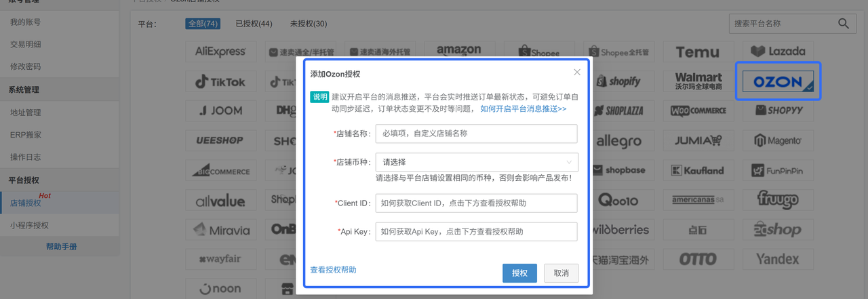
Task: Select the shopbase platform logo
Action: click(x=618, y=171)
